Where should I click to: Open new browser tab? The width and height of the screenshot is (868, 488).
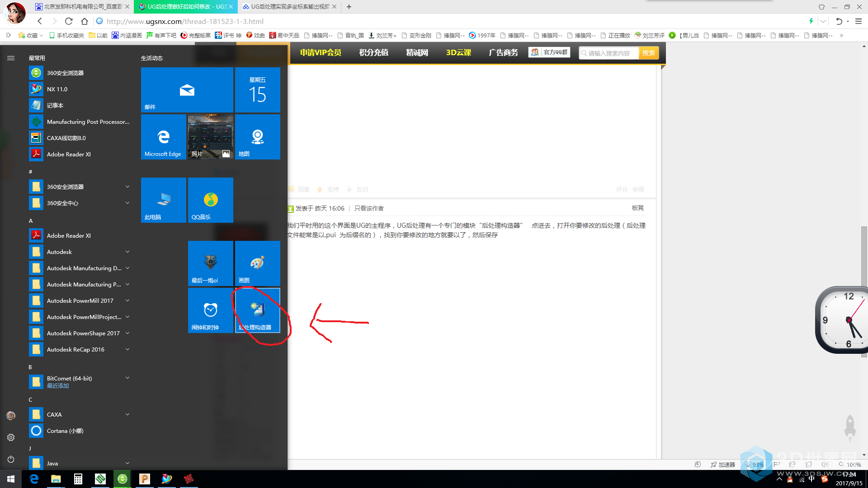point(349,7)
